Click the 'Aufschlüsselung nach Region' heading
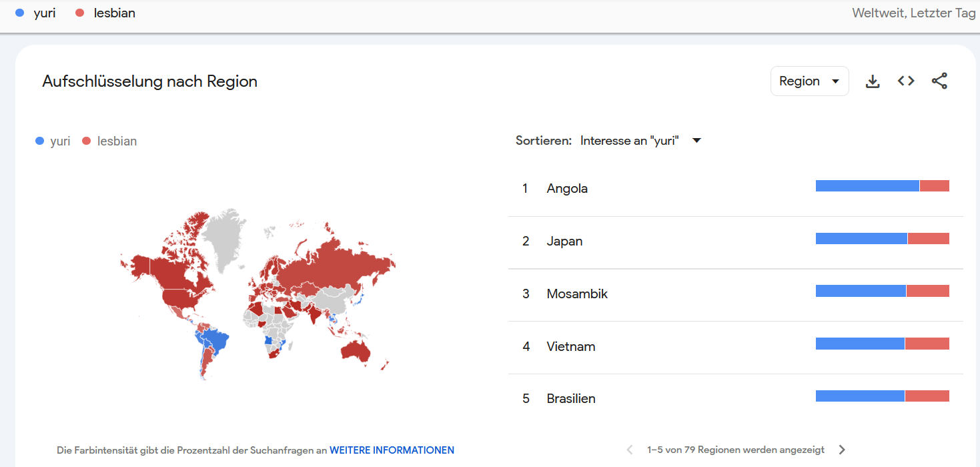Viewport: 980px width, 467px height. coord(150,81)
